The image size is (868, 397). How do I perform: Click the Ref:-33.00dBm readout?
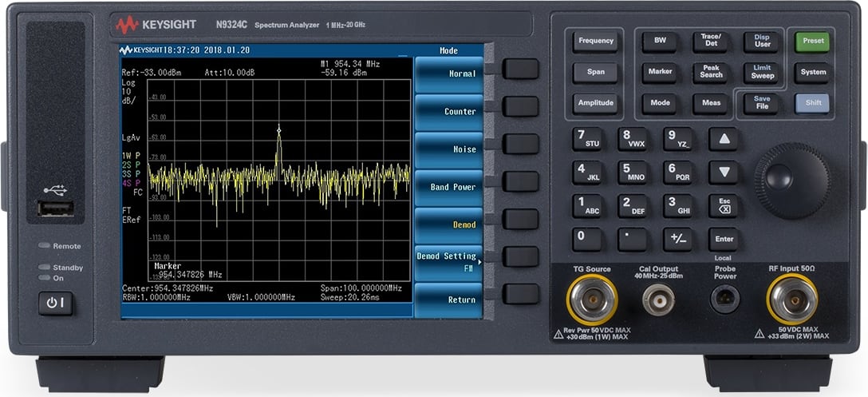151,73
